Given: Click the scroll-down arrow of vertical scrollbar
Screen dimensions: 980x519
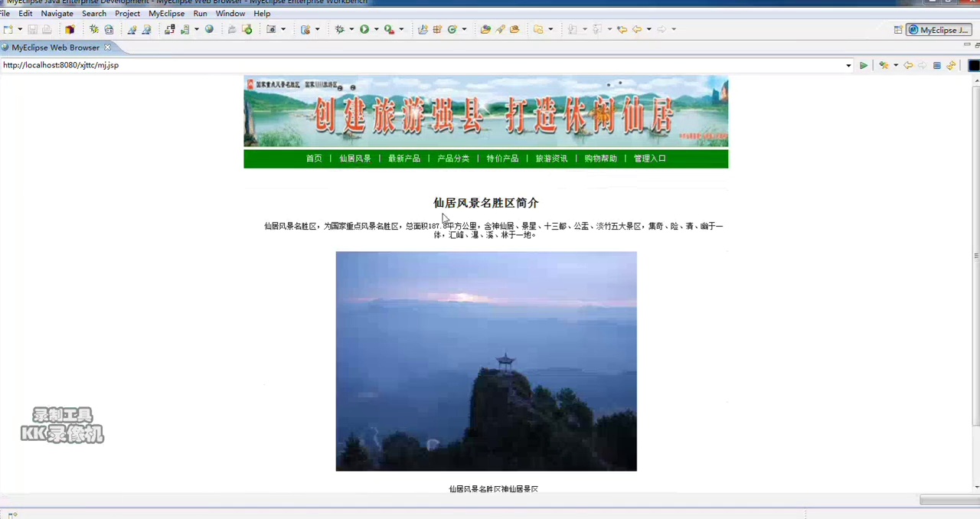Looking at the screenshot, I should [x=976, y=487].
